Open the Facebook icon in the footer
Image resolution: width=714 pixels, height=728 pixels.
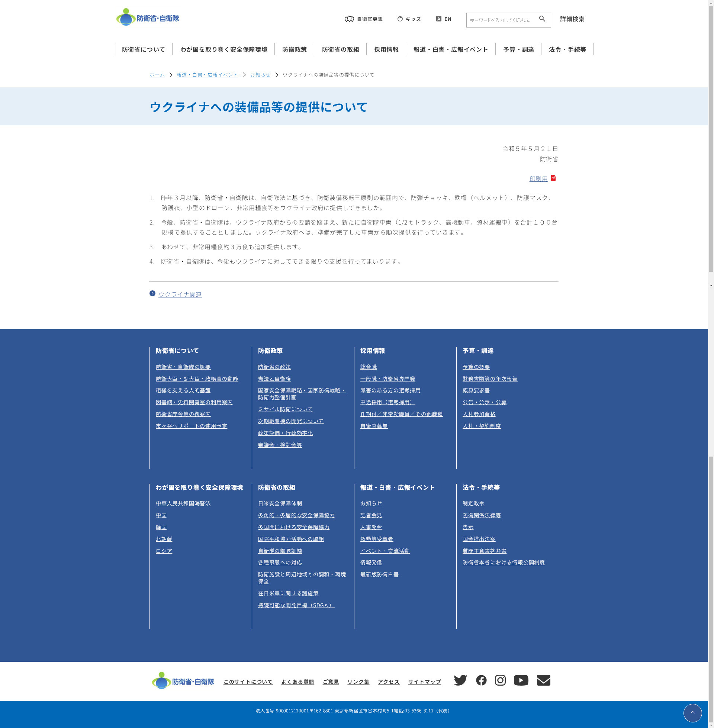point(481,680)
